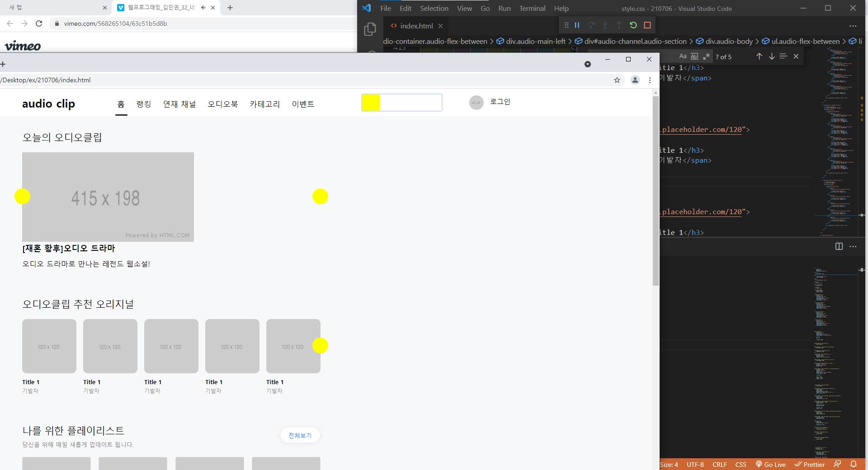Viewport: 868px width, 470px height.
Task: Change indentation 'Size: 4' in status bar
Action: pos(669,465)
